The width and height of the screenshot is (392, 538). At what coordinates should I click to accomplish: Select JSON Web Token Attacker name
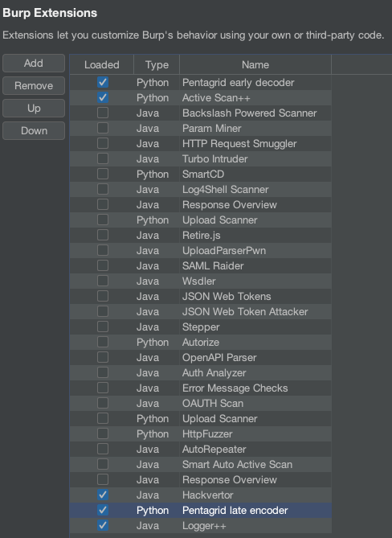245,311
